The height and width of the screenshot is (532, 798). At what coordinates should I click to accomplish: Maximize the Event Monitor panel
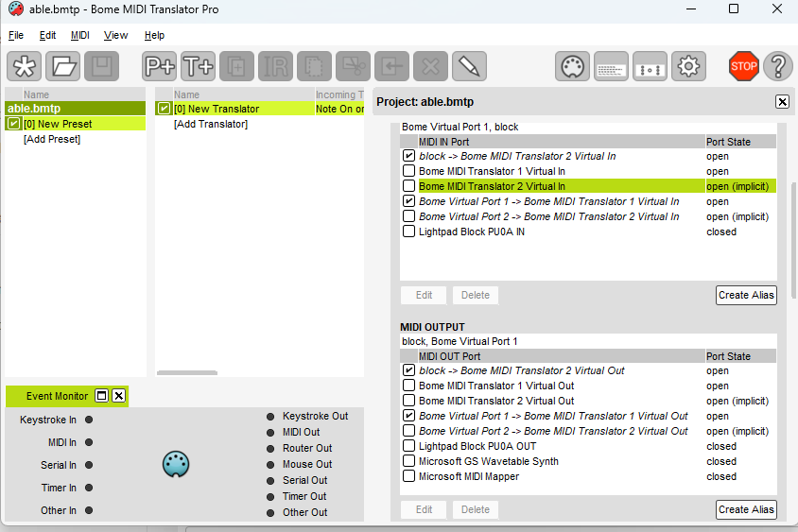tap(102, 396)
